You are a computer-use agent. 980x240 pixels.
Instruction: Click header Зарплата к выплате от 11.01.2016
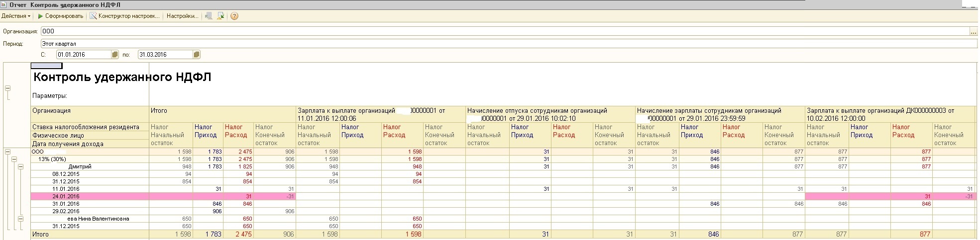coord(380,114)
